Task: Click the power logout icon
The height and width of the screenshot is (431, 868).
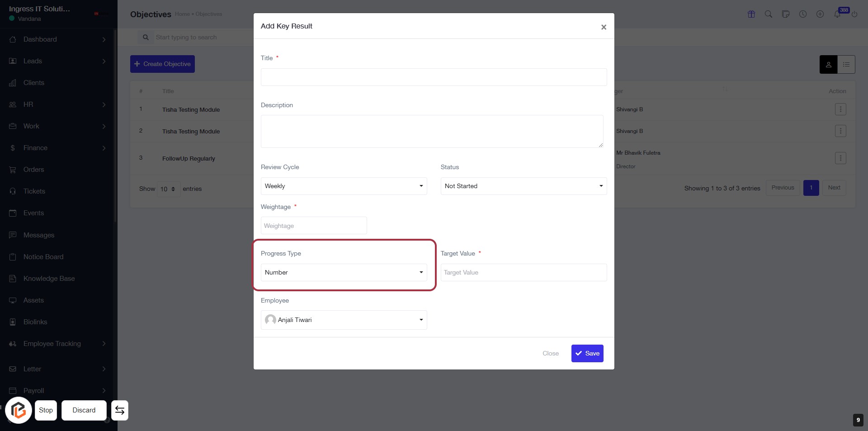Action: click(x=854, y=14)
